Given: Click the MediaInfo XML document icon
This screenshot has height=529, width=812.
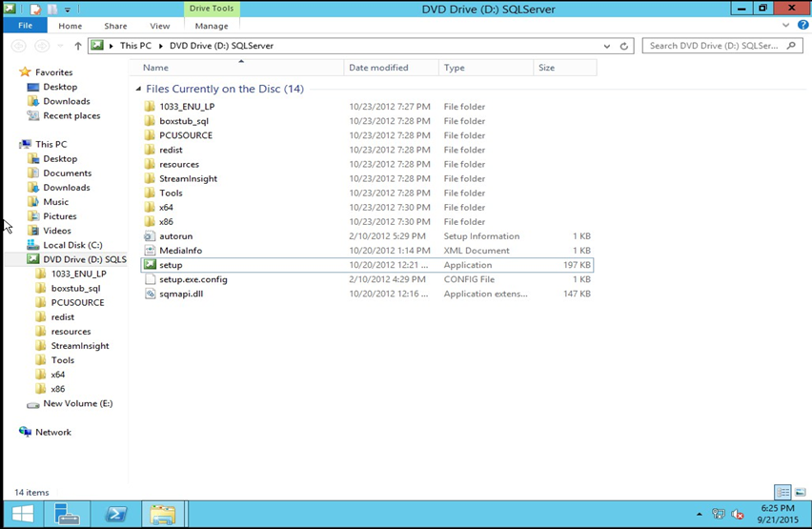Looking at the screenshot, I should point(150,251).
